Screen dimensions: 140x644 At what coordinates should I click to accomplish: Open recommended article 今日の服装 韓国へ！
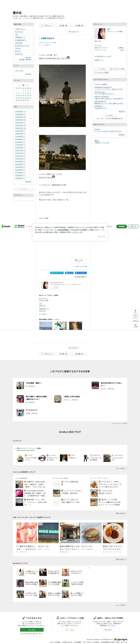click(34, 383)
